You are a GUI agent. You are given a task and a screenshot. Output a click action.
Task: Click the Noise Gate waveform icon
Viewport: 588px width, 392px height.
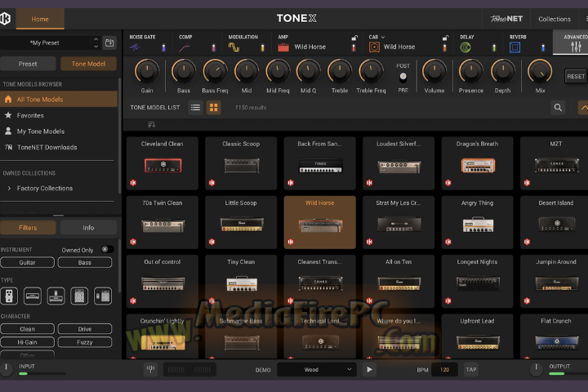(135, 47)
